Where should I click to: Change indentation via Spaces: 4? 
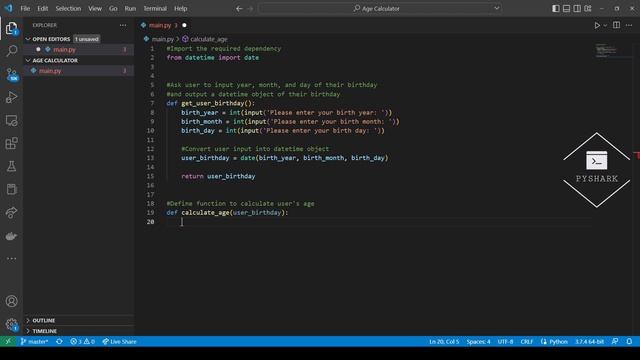(478, 341)
